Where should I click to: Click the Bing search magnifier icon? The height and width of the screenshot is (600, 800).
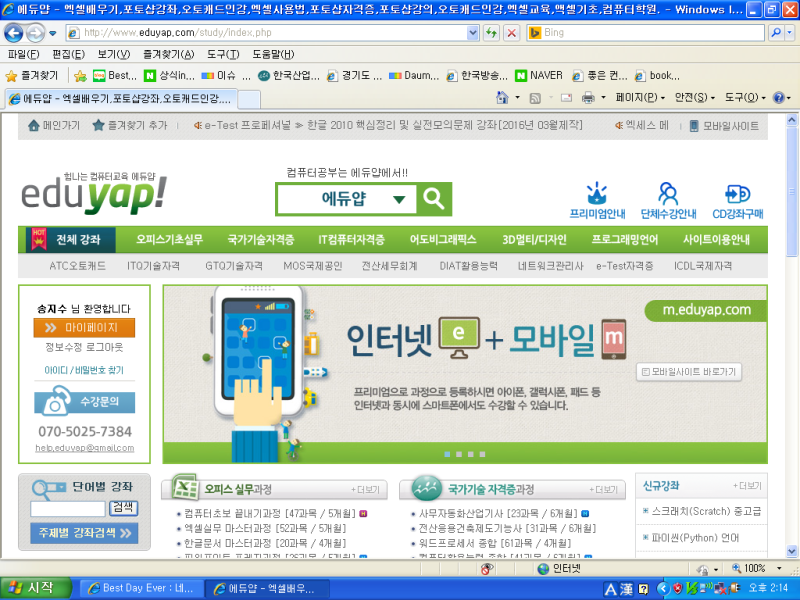point(776,33)
